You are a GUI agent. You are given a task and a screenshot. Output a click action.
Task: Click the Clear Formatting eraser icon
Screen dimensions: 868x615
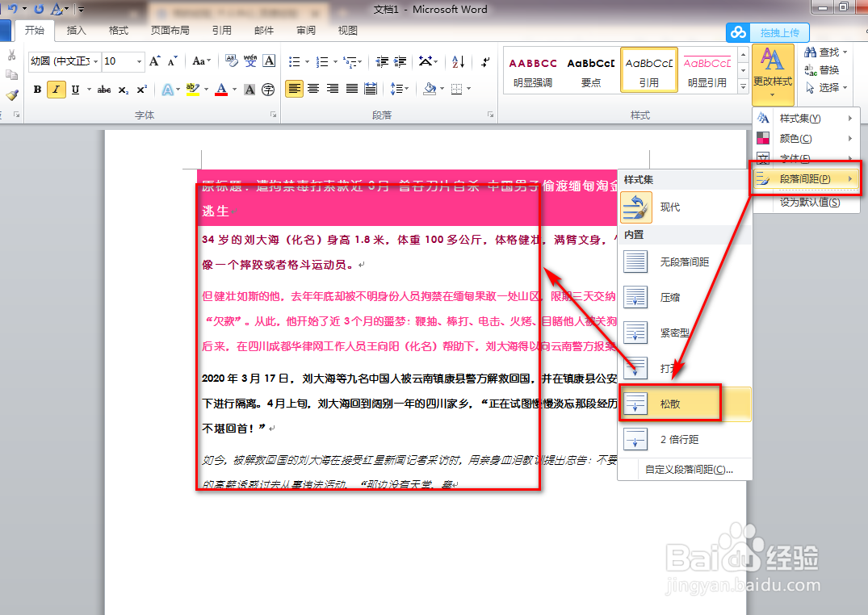(232, 61)
